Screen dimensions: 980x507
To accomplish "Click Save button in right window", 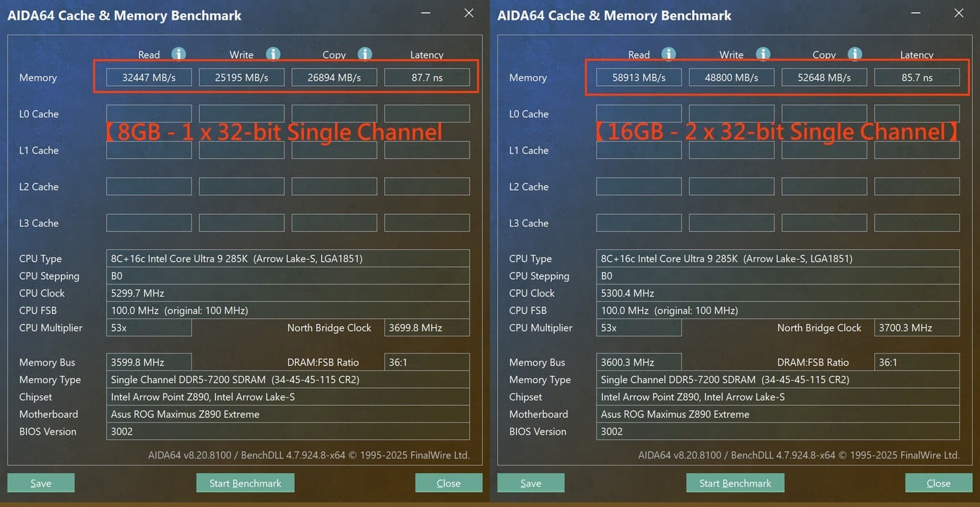I will pos(531,483).
